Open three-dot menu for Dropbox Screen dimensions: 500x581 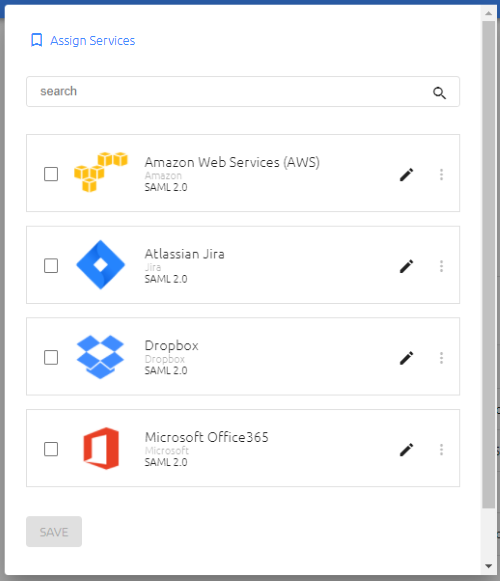441,358
